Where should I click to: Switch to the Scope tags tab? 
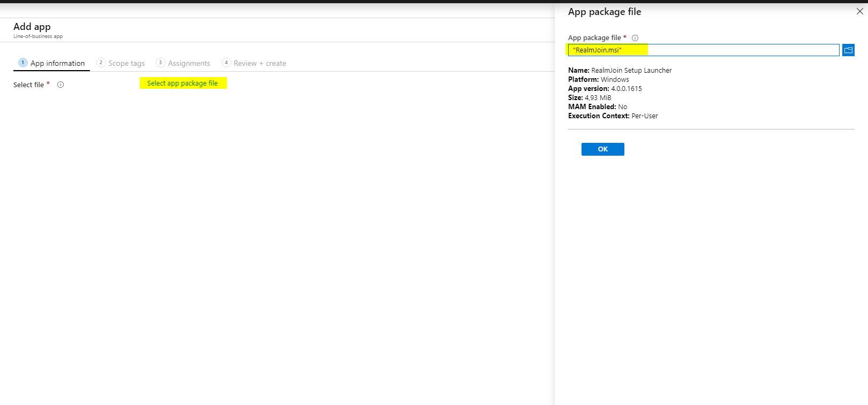pos(121,63)
